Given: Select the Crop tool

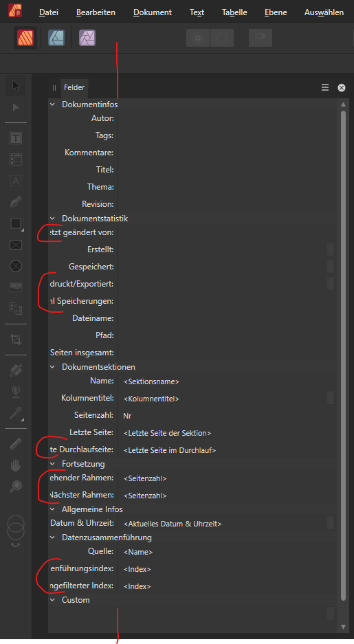Looking at the screenshot, I should 16,340.
